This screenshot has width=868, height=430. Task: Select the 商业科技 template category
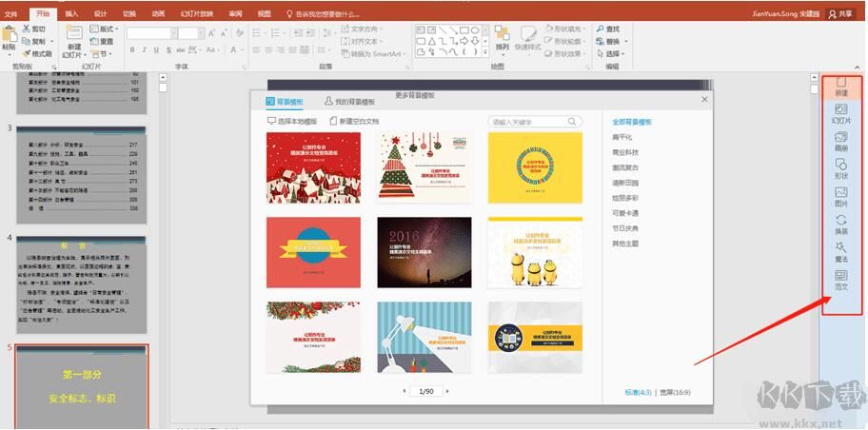[625, 152]
